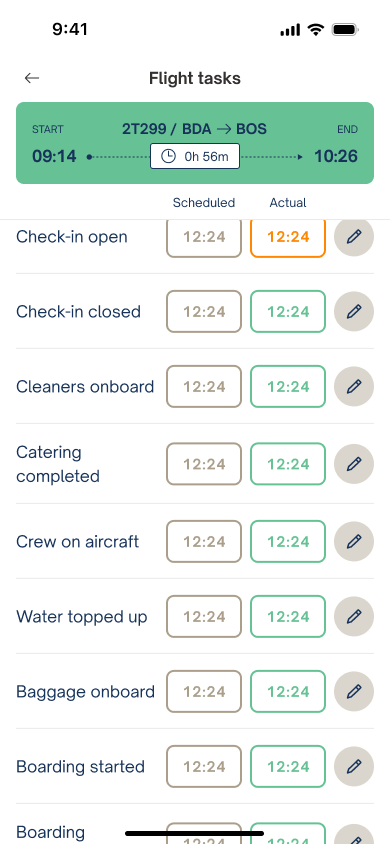Tap the 0h 56m duration badge
The width and height of the screenshot is (390, 844).
[195, 157]
